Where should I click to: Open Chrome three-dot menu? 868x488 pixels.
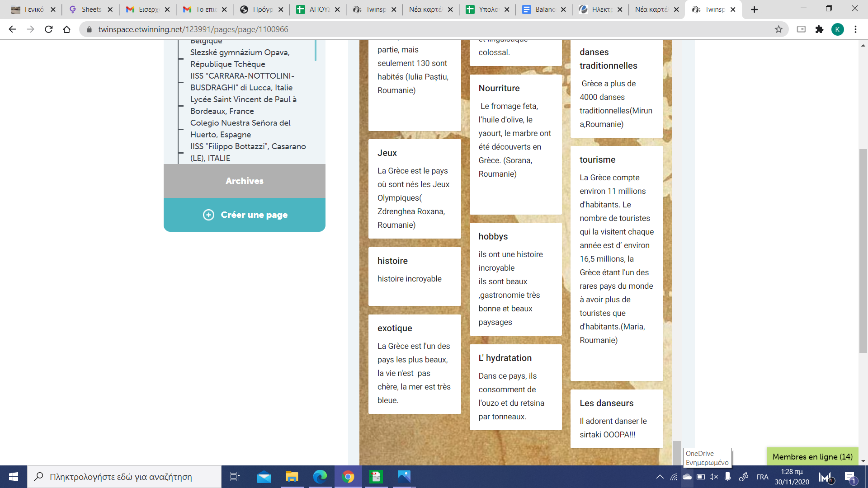pos(855,29)
